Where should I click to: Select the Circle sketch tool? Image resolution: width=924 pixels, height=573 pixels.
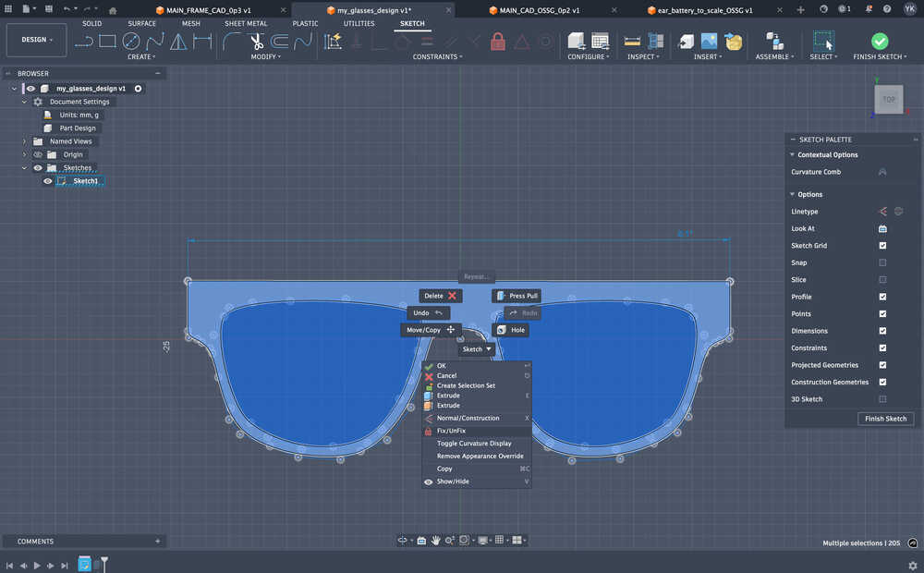(x=130, y=41)
